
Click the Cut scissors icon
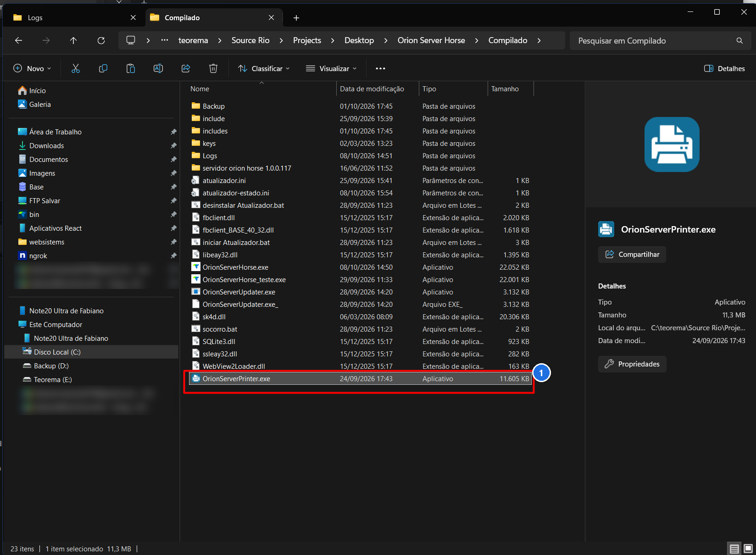[76, 68]
